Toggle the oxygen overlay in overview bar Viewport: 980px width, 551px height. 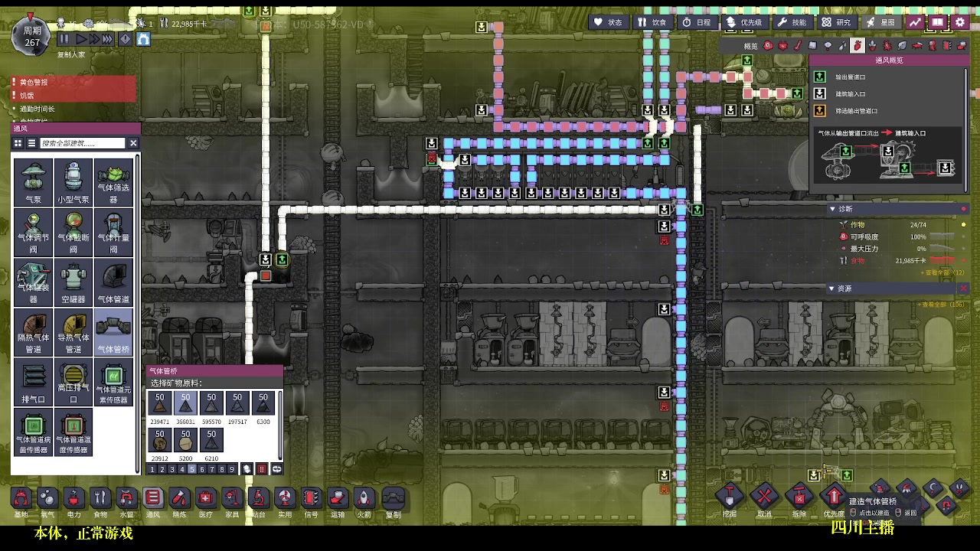[768, 46]
